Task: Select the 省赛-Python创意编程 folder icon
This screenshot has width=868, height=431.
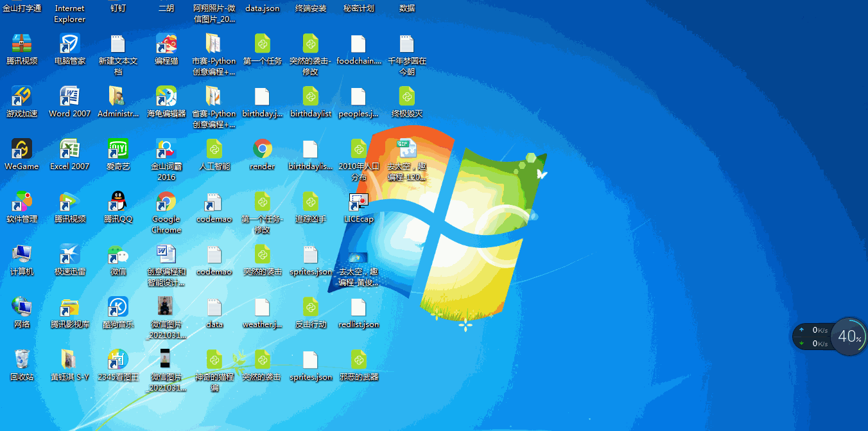Action: point(214,96)
